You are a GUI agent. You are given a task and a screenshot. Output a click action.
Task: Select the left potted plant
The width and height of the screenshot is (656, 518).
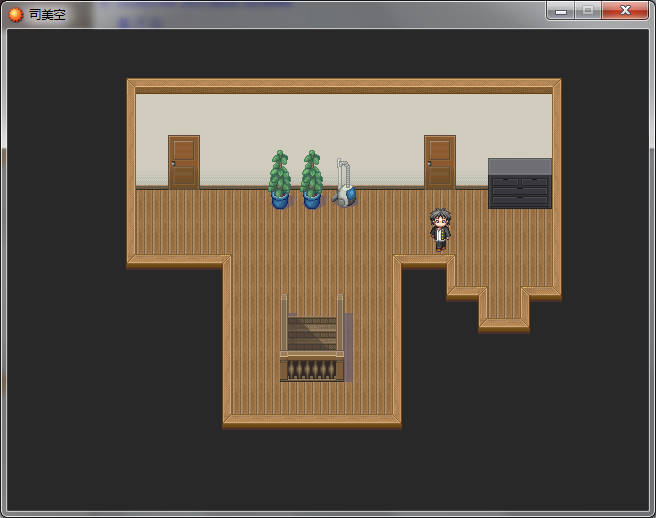point(280,180)
